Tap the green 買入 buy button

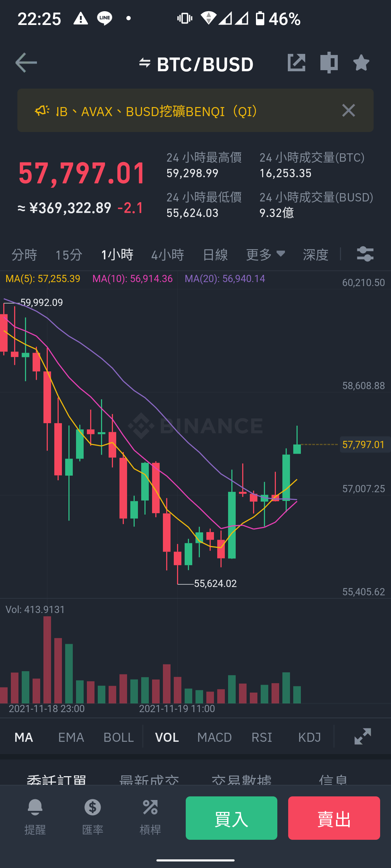(x=231, y=818)
